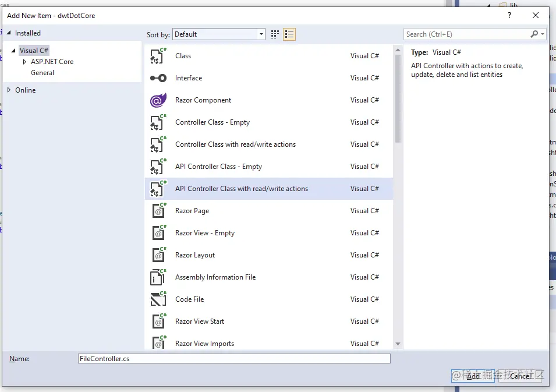556x392 pixels.
Task: Select the Installed category label
Action: coord(28,33)
